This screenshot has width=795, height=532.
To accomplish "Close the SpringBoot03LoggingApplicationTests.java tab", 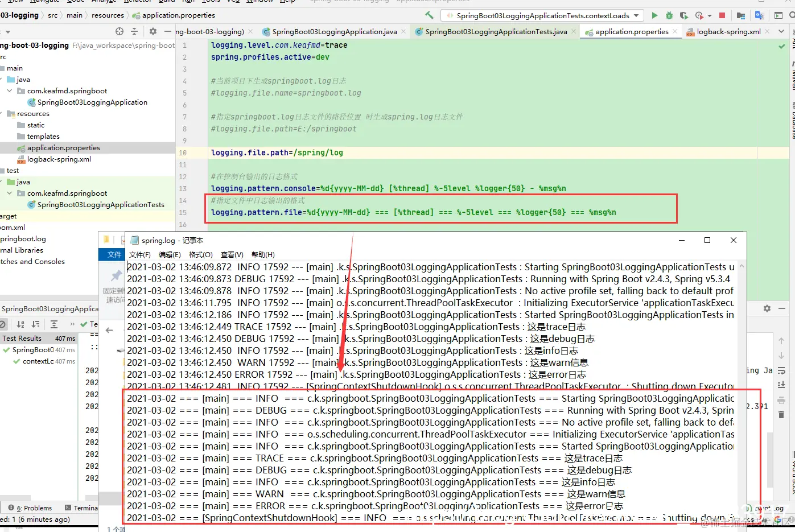I will [x=574, y=32].
